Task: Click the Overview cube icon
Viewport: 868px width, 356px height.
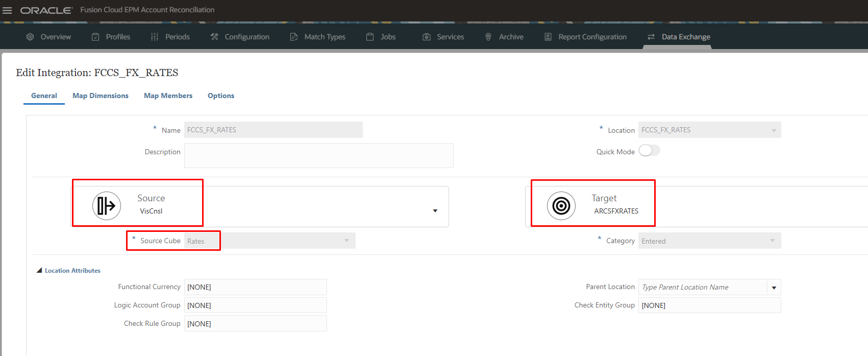Action: click(30, 37)
